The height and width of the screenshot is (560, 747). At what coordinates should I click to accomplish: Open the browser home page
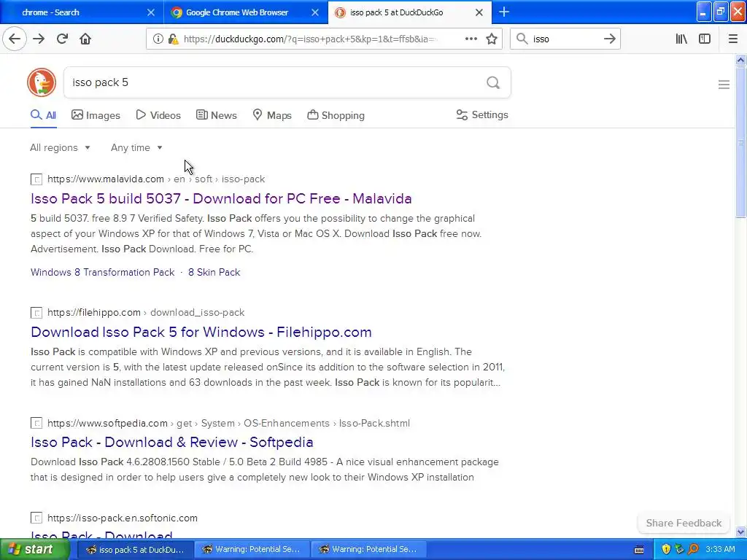[x=85, y=39]
